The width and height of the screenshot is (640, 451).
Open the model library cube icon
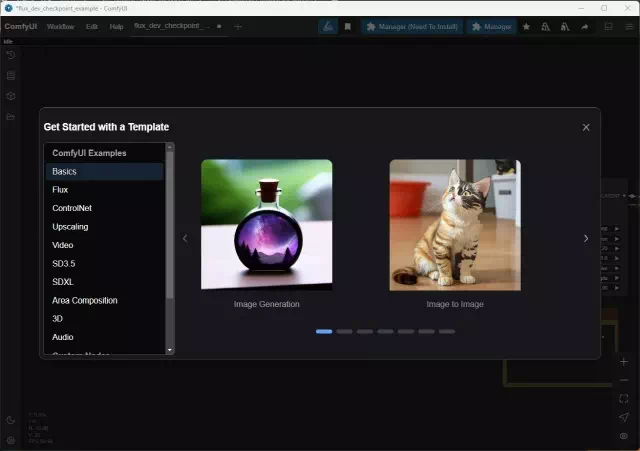11,96
